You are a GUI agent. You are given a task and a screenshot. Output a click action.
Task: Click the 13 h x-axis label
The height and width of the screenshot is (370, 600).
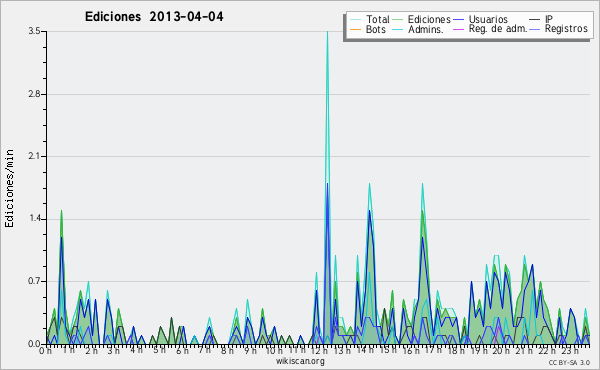click(x=342, y=351)
